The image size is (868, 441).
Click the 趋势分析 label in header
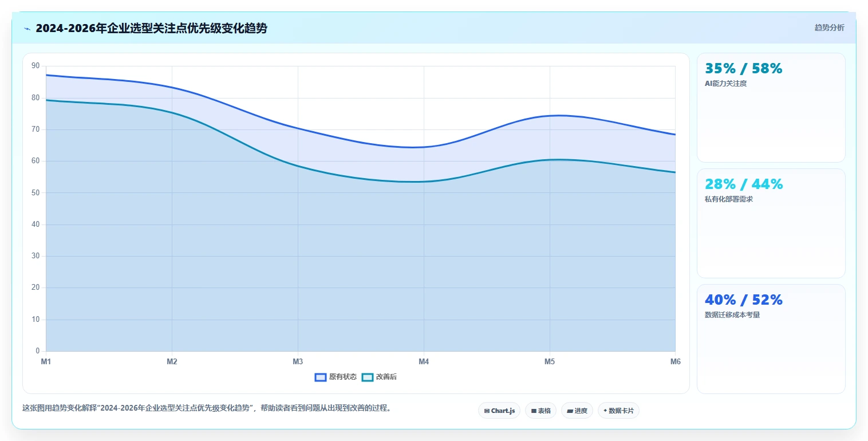[829, 27]
